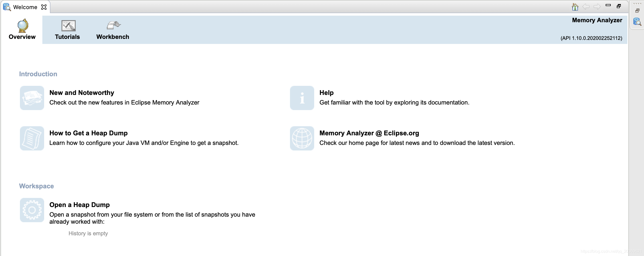Switch to the Tutorials page label

67,37
